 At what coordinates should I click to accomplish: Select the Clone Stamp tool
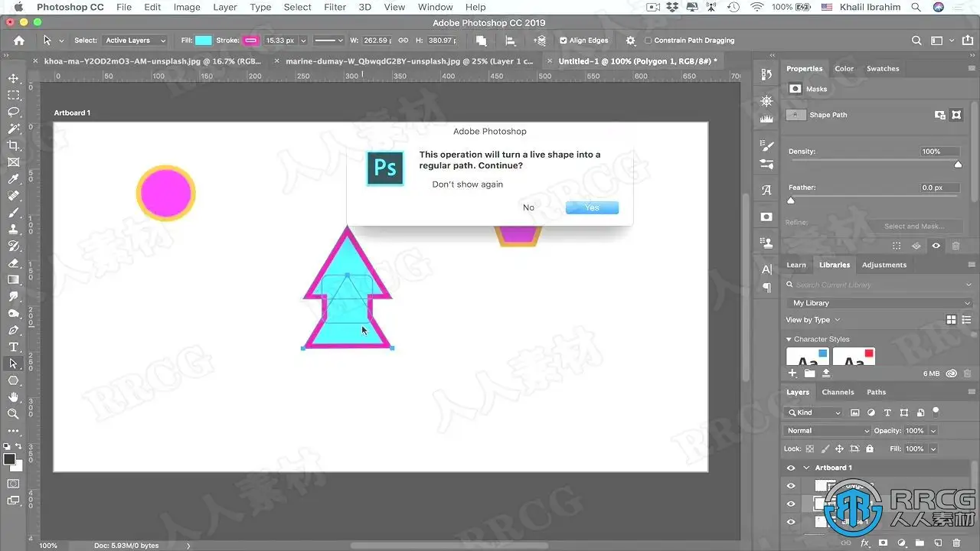tap(13, 229)
